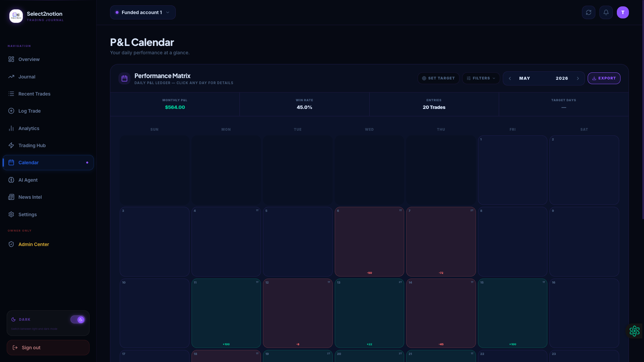The height and width of the screenshot is (362, 644).
Task: Click the Entries value 20 Trades
Action: [434, 107]
